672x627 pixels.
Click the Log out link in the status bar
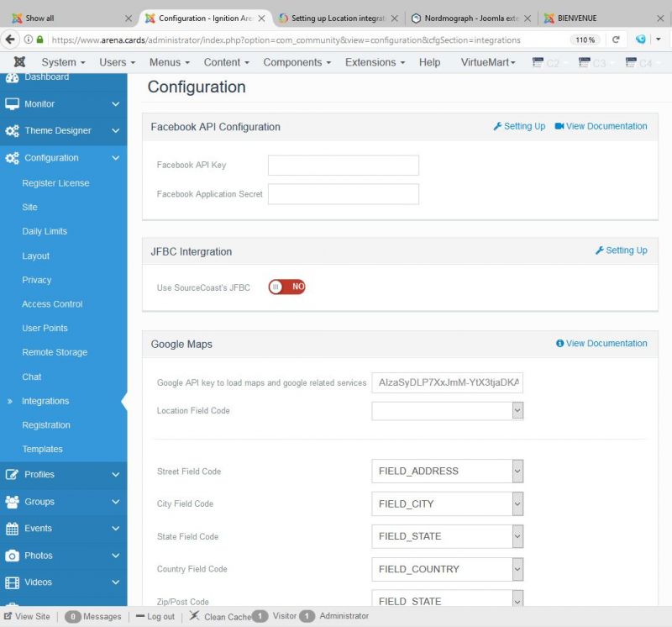(155, 616)
